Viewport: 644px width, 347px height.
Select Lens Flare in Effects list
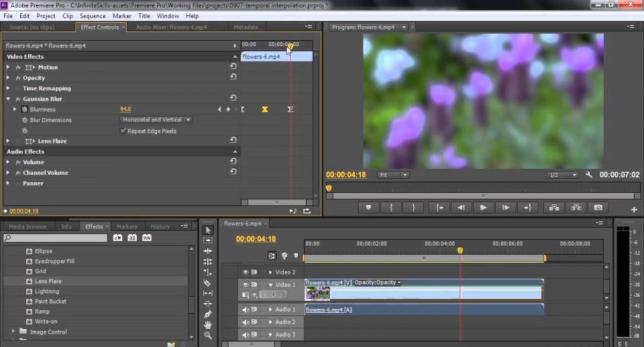point(48,281)
